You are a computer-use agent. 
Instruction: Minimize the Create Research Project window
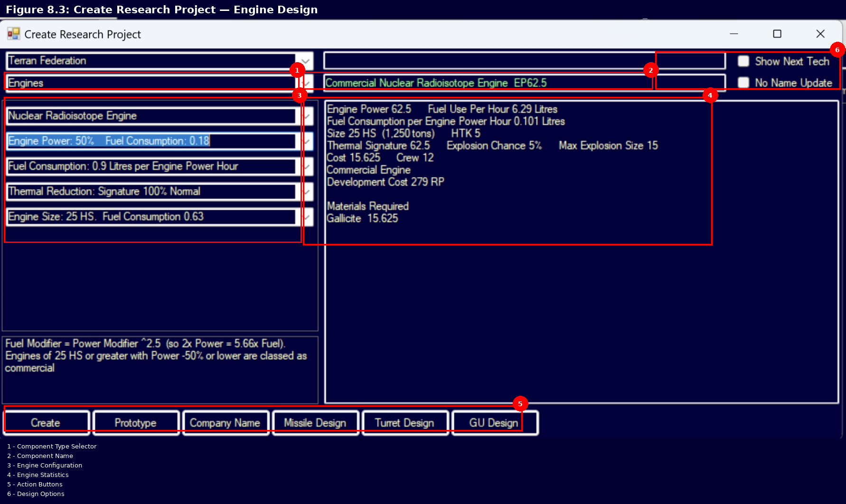point(734,34)
